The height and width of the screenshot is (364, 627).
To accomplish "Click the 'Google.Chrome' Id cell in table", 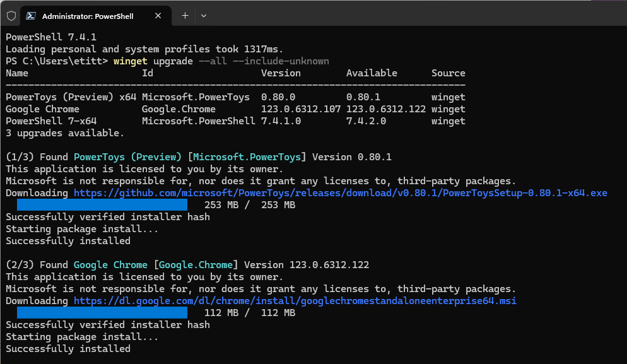I will (179, 109).
